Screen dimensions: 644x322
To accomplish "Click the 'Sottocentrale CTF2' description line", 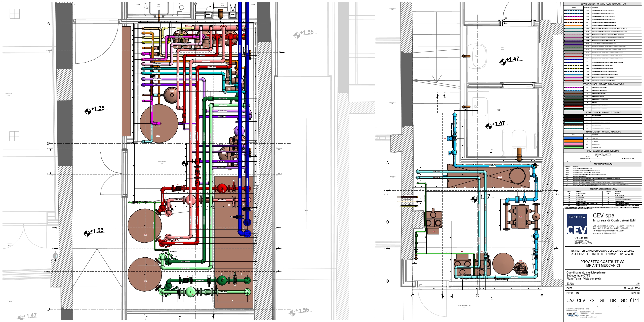I will (578, 276).
